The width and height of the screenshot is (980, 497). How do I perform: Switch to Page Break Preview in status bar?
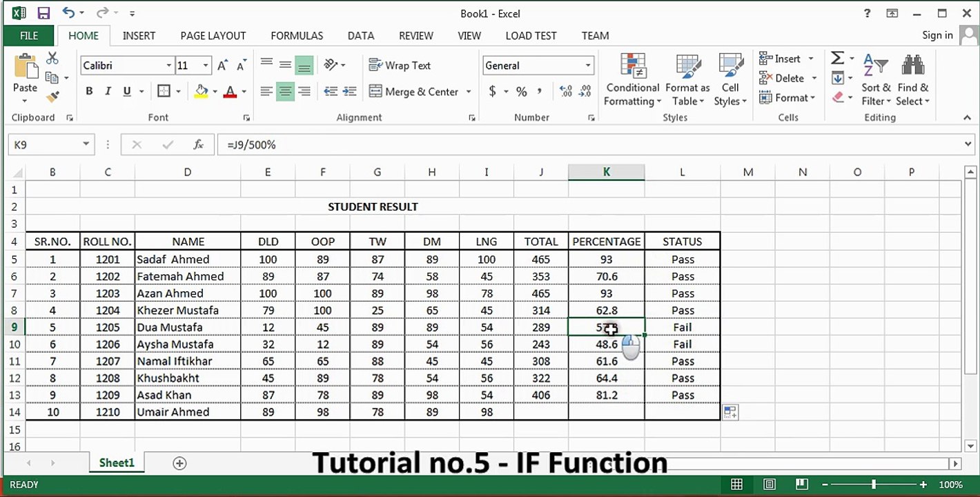click(801, 485)
